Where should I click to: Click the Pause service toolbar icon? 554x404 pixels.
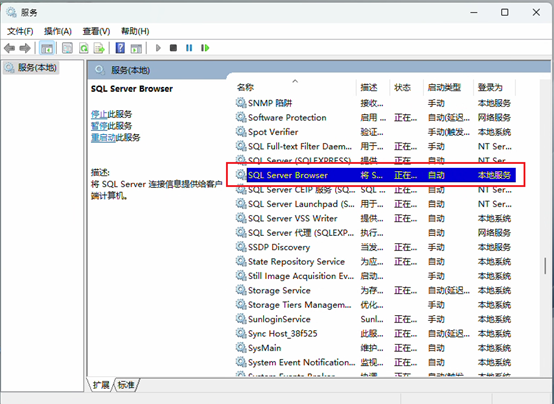(189, 48)
